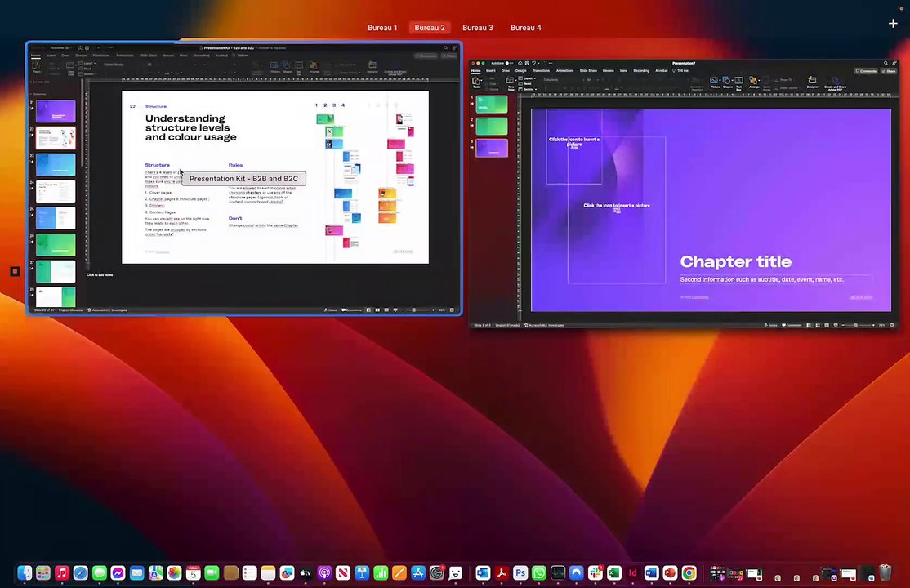The image size is (910, 588).
Task: Select slide 23 blue thumbnail in Presentation Kit
Action: point(56,164)
